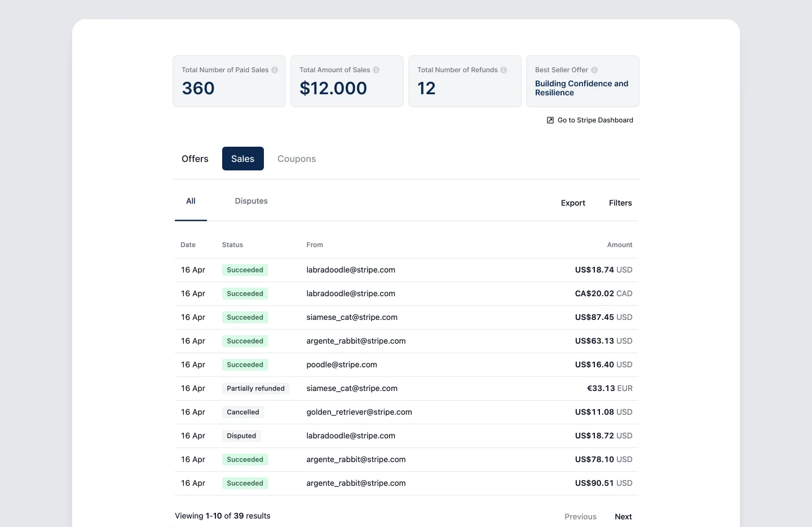Click the Export button
The height and width of the screenshot is (527, 812).
click(572, 203)
